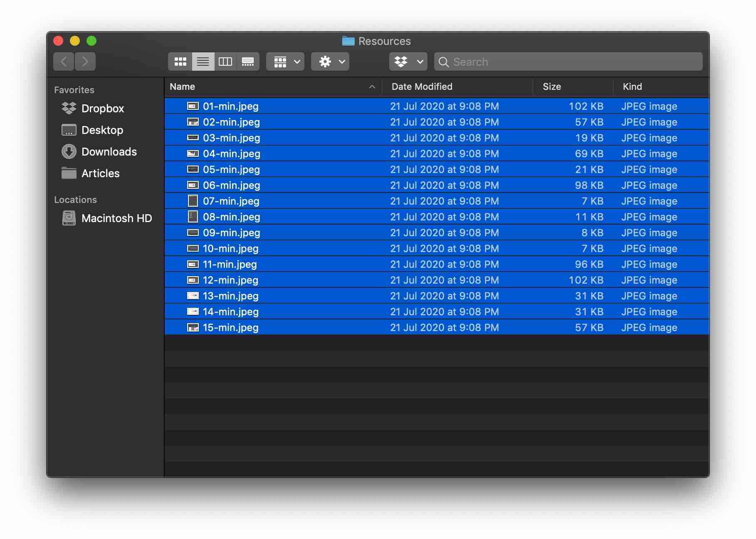Click the file name 03-min.jpeg
Image resolution: width=756 pixels, height=539 pixels.
pos(232,138)
